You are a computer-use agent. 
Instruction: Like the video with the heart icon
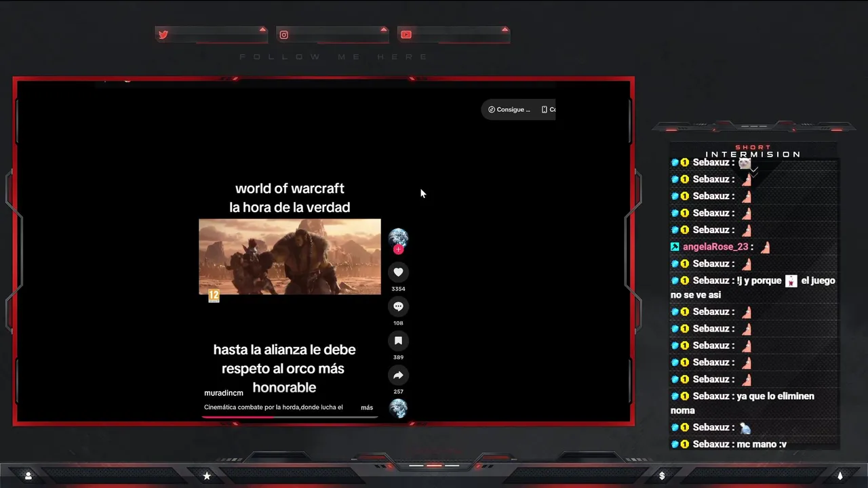(398, 272)
